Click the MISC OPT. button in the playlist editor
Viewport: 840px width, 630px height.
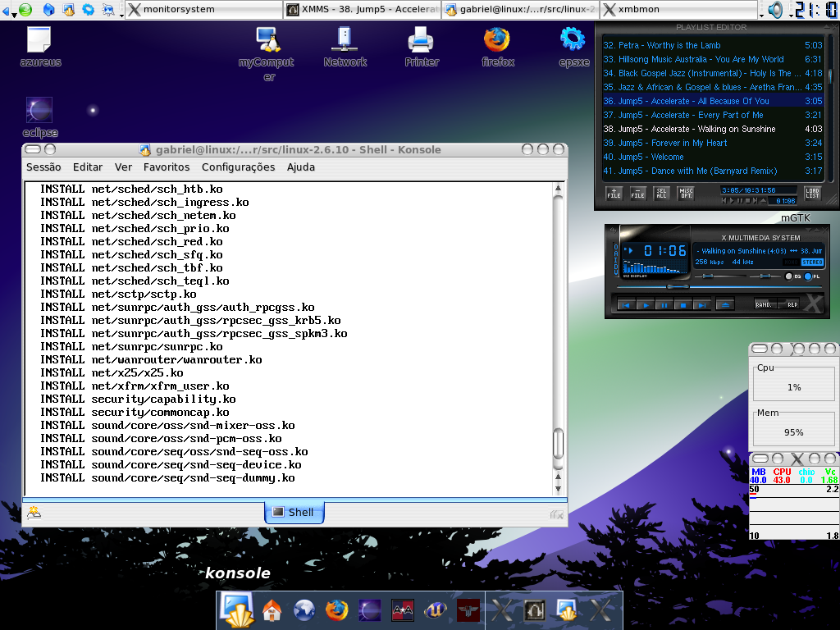686,194
